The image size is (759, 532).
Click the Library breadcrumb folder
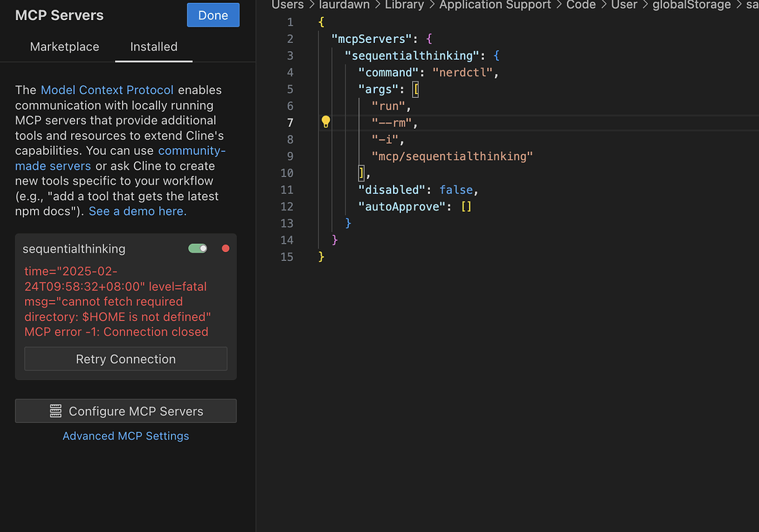click(404, 5)
